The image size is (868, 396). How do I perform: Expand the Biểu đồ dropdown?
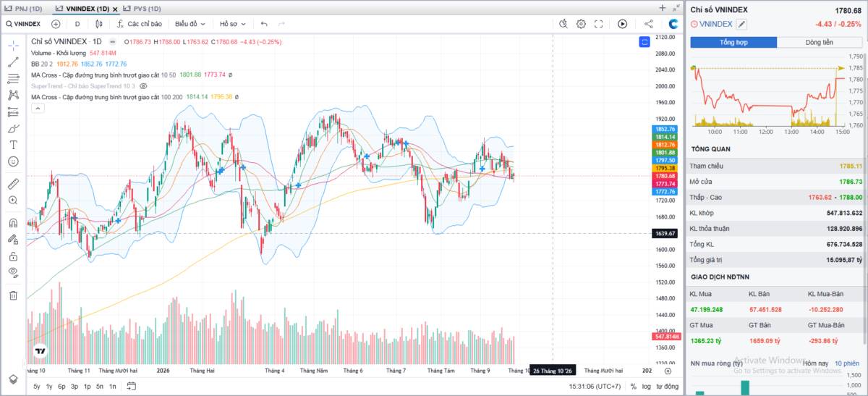point(190,24)
